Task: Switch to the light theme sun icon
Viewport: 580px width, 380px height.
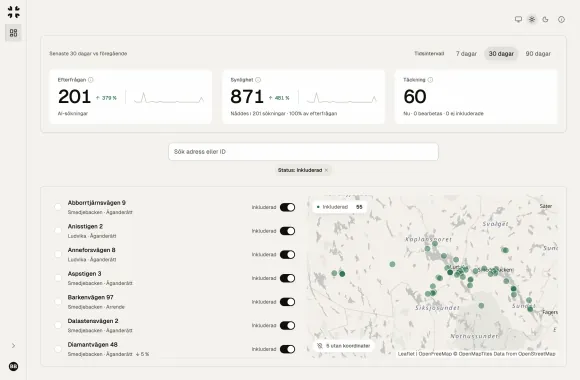Action: [532, 19]
